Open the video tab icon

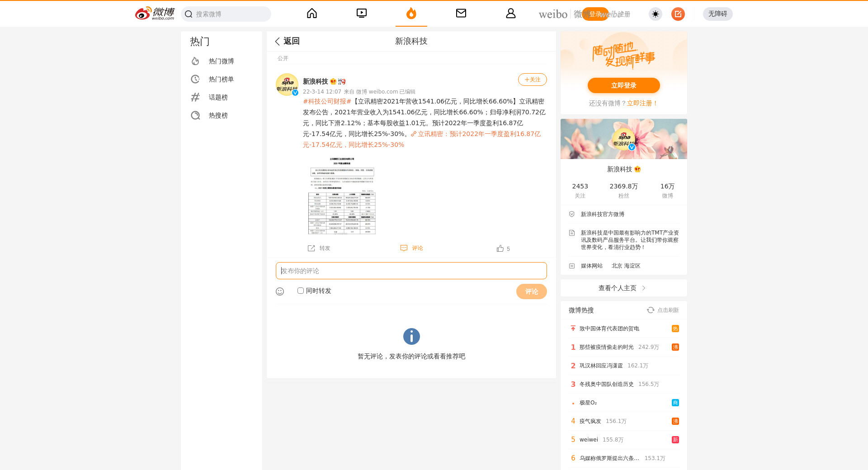coord(362,14)
